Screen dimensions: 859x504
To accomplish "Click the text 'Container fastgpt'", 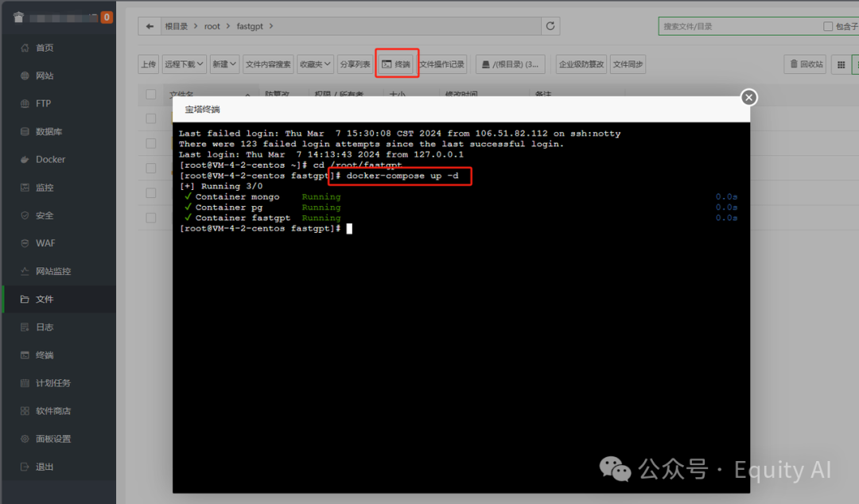I will [243, 218].
